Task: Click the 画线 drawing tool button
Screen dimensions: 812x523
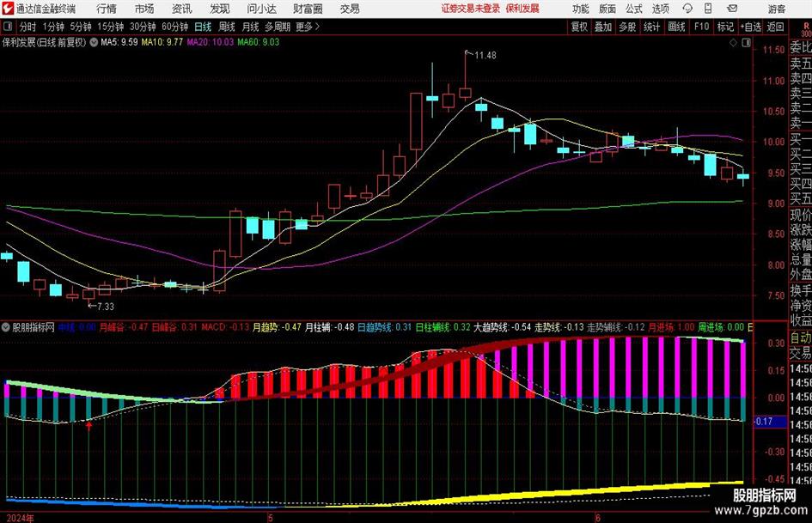Action: tap(677, 27)
